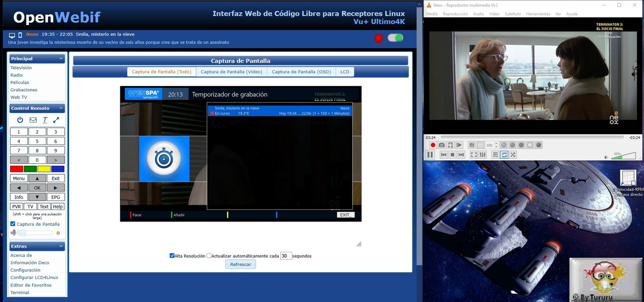Toggle VLC shuffle random button
644x302 pixels.
tap(513, 155)
